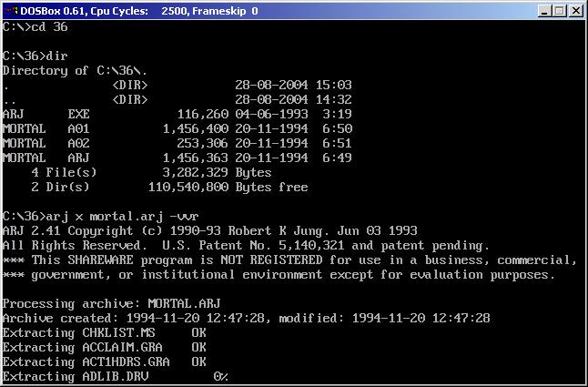588x387 pixels.
Task: Close the DOSBox window
Action: pos(575,11)
